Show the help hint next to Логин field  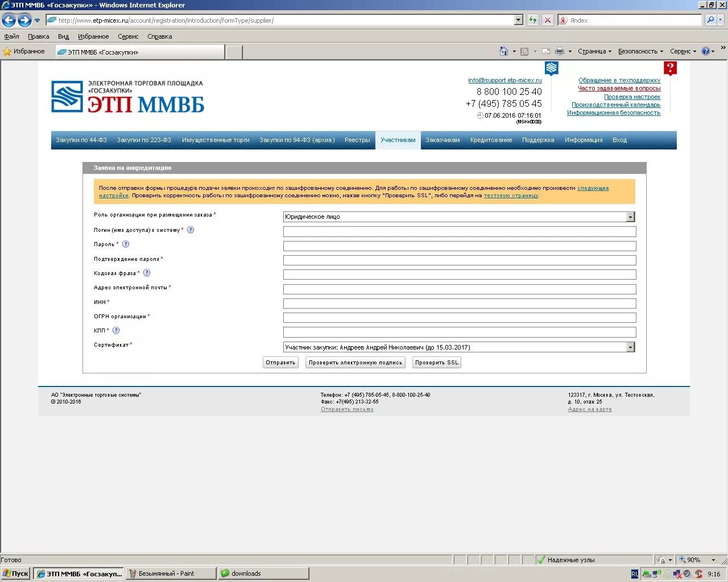[191, 230]
